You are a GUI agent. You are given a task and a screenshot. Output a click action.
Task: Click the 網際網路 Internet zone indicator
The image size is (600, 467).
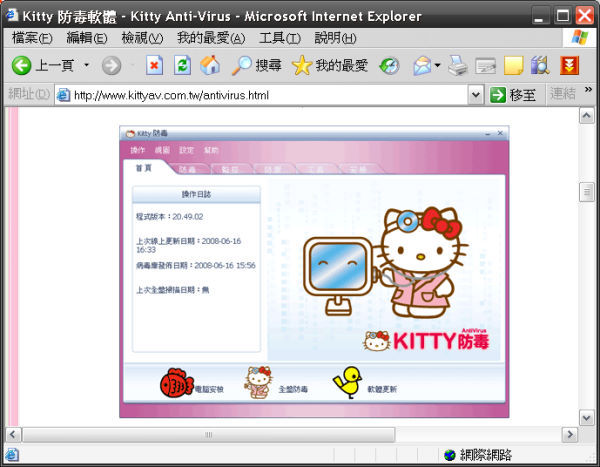[478, 455]
